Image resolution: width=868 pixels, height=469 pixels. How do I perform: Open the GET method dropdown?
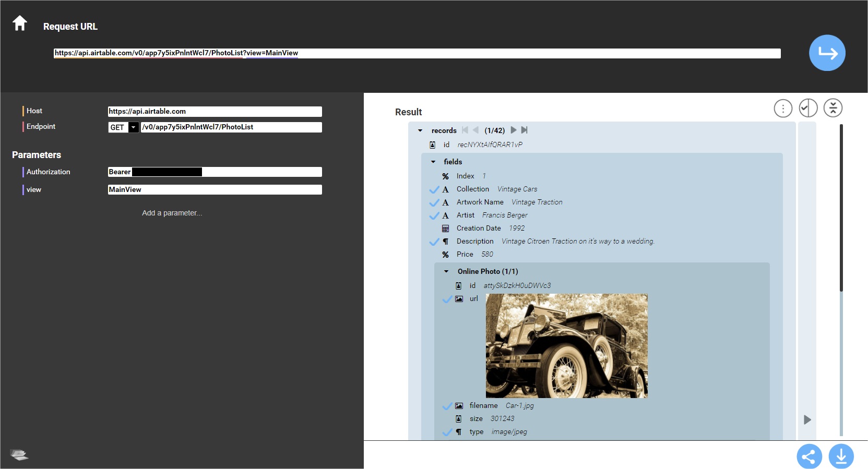[x=134, y=127]
